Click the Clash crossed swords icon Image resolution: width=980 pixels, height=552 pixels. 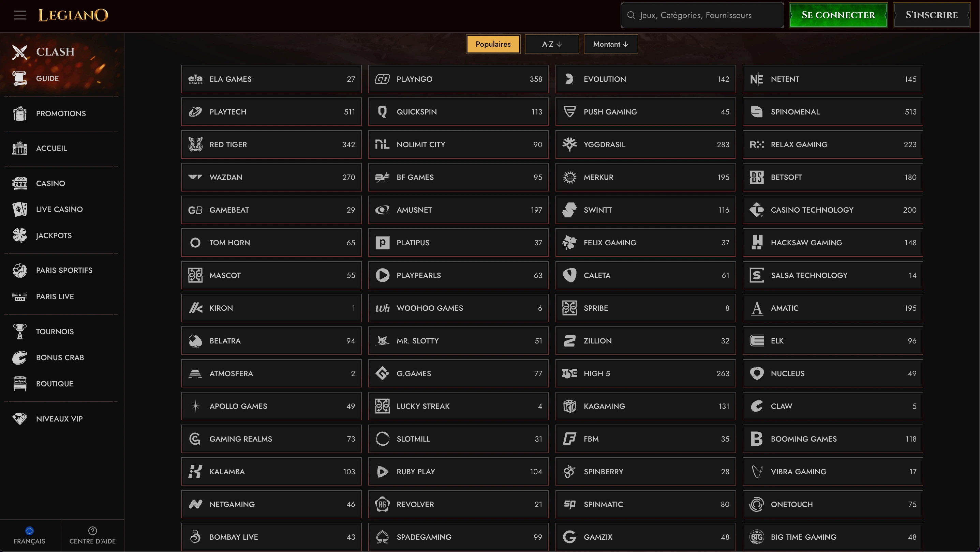coord(20,52)
